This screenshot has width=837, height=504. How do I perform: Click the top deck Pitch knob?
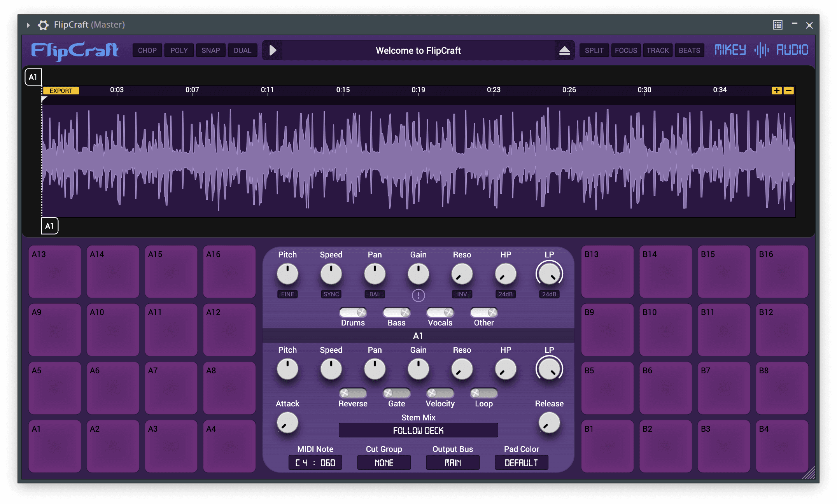(287, 274)
